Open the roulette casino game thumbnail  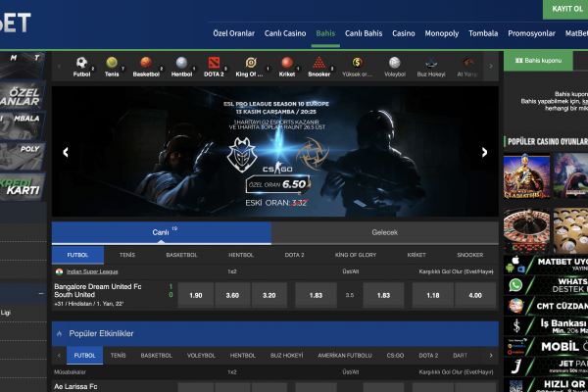pos(526,230)
